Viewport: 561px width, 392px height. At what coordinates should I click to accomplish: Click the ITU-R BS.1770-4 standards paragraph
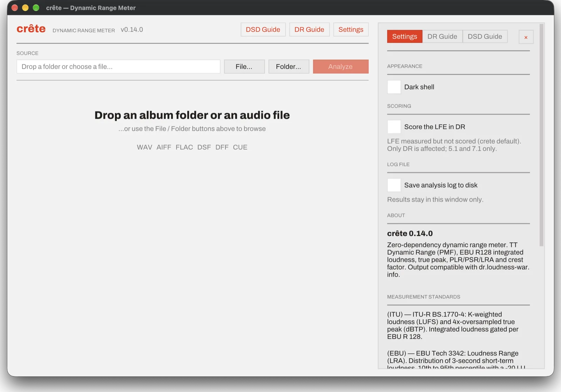point(453,325)
